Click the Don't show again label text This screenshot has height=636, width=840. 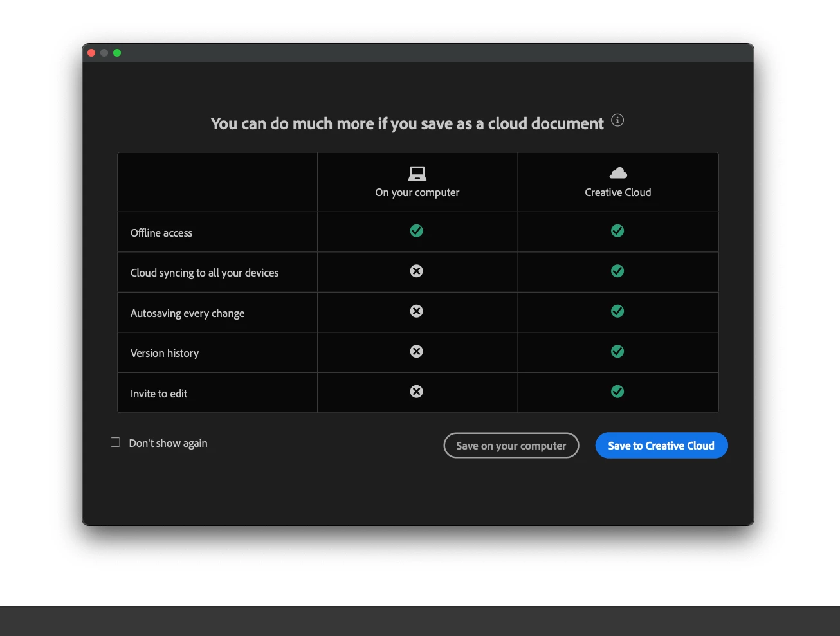pos(169,443)
